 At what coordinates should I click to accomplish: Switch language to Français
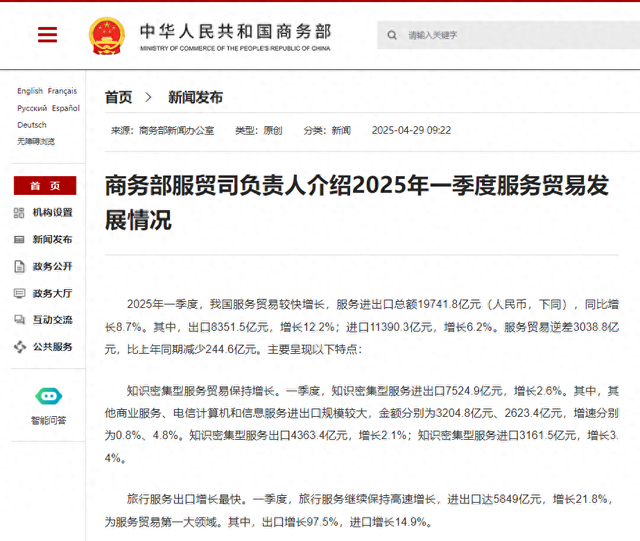pyautogui.click(x=62, y=91)
